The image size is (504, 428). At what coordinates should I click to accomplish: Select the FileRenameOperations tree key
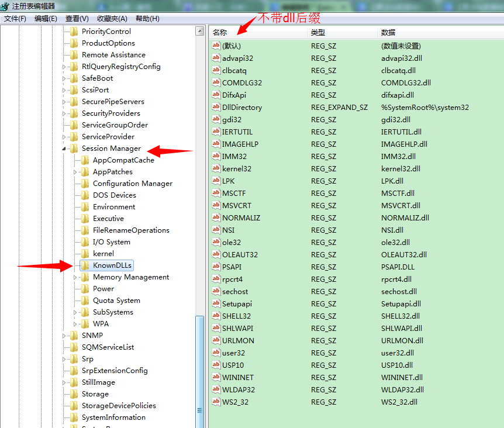tap(131, 230)
